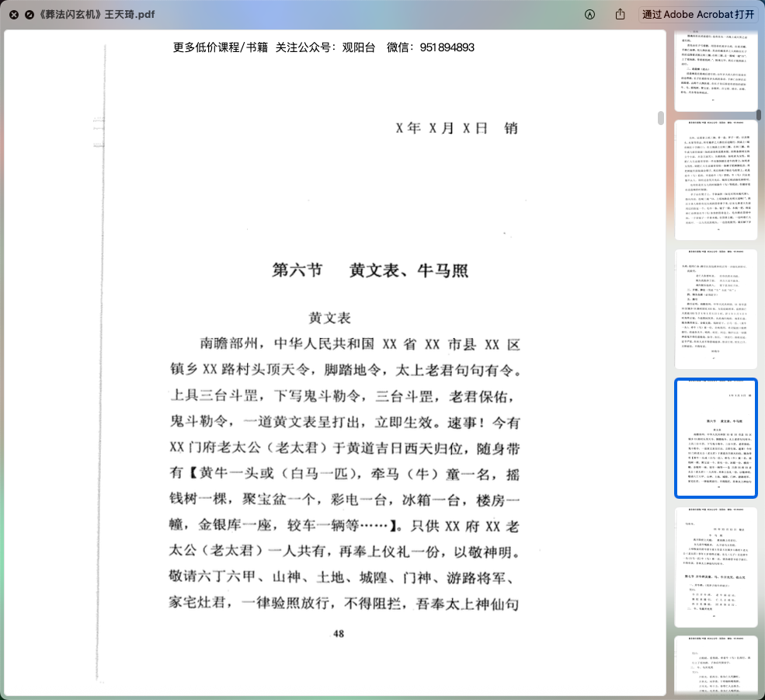Click page number 48 at the page bottom
The height and width of the screenshot is (700, 765).
[339, 633]
